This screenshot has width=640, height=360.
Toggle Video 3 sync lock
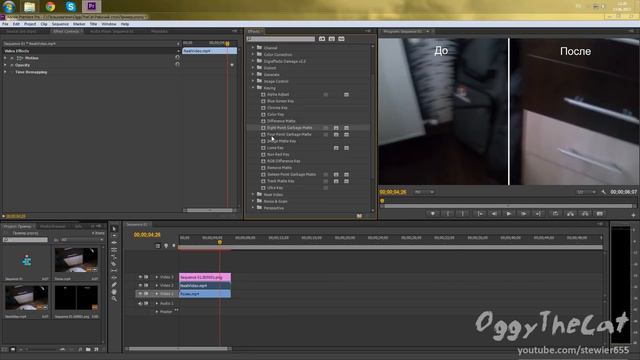point(146,277)
